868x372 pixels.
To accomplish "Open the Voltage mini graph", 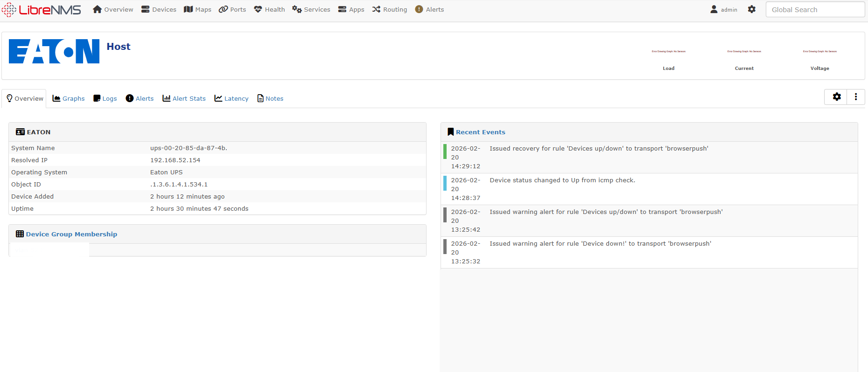I will click(819, 52).
